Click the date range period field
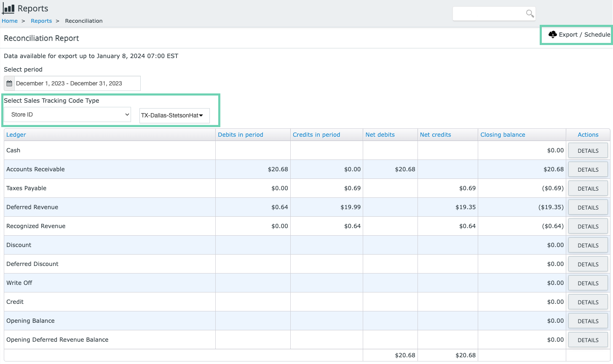 78,83
